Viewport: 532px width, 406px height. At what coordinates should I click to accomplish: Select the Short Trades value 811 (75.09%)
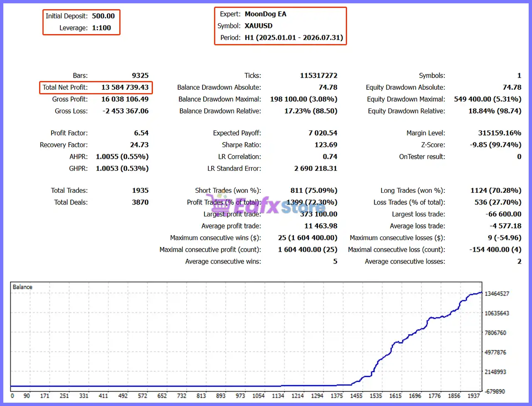[x=314, y=190]
